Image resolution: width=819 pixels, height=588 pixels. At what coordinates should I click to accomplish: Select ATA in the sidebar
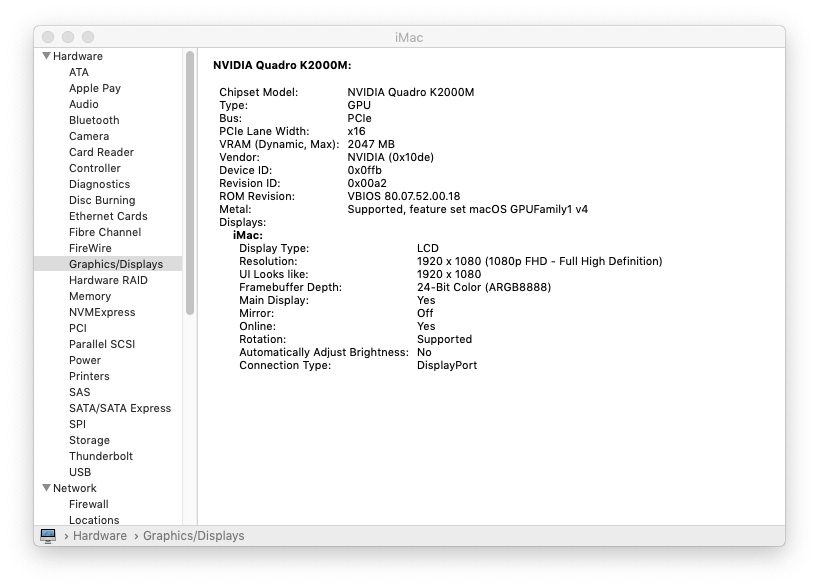click(x=79, y=72)
